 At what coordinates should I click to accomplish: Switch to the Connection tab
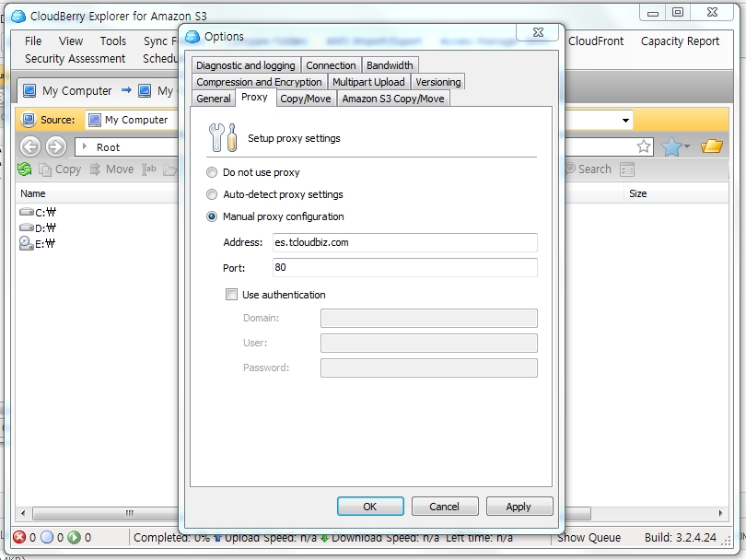click(x=331, y=65)
